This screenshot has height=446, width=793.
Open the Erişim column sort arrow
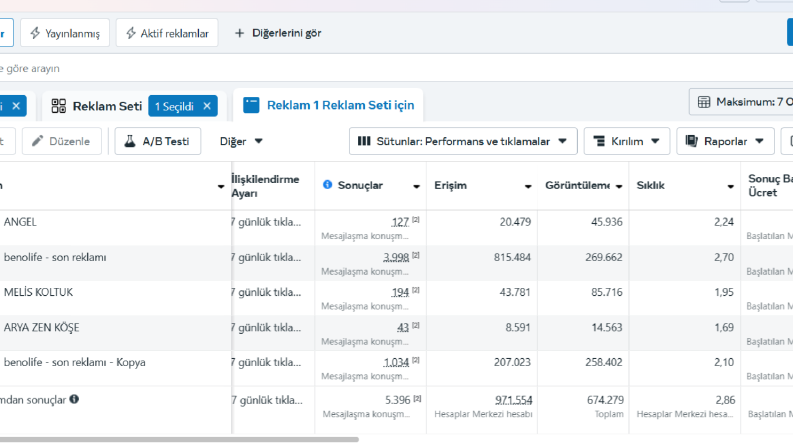(x=528, y=186)
